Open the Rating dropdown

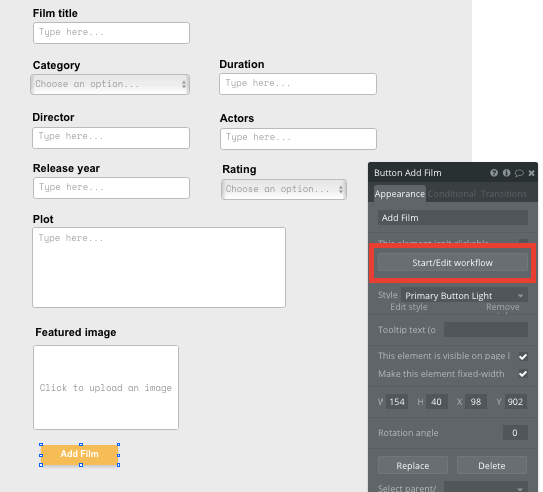tap(284, 189)
